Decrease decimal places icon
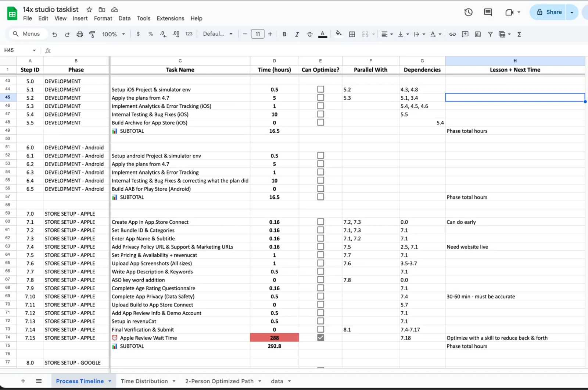Image resolution: width=588 pixels, height=390 pixels. coord(163,34)
